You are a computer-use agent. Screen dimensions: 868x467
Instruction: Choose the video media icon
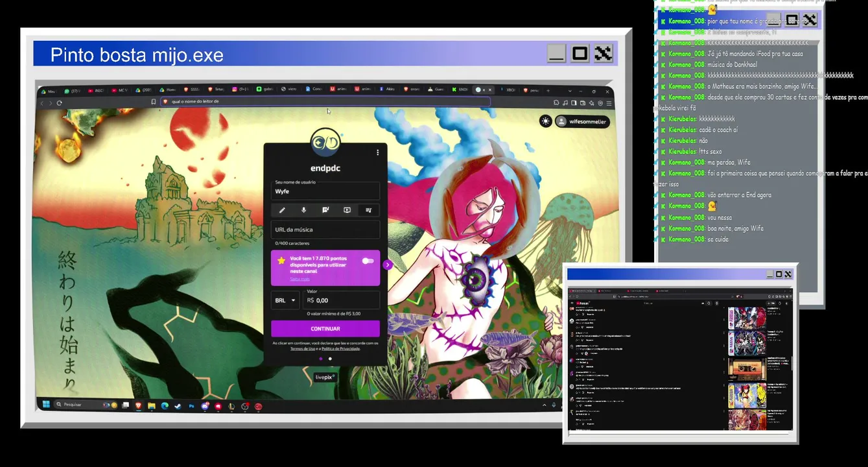(347, 210)
